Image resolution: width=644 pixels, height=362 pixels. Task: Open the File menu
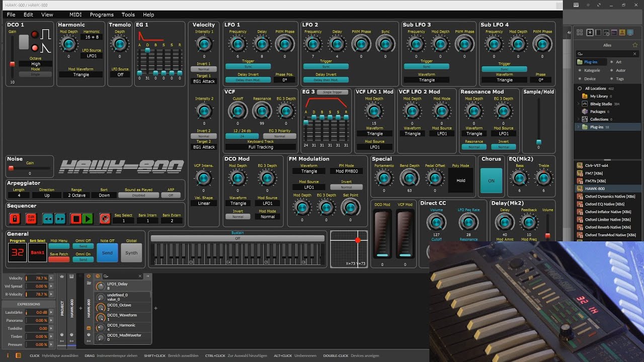tap(11, 15)
